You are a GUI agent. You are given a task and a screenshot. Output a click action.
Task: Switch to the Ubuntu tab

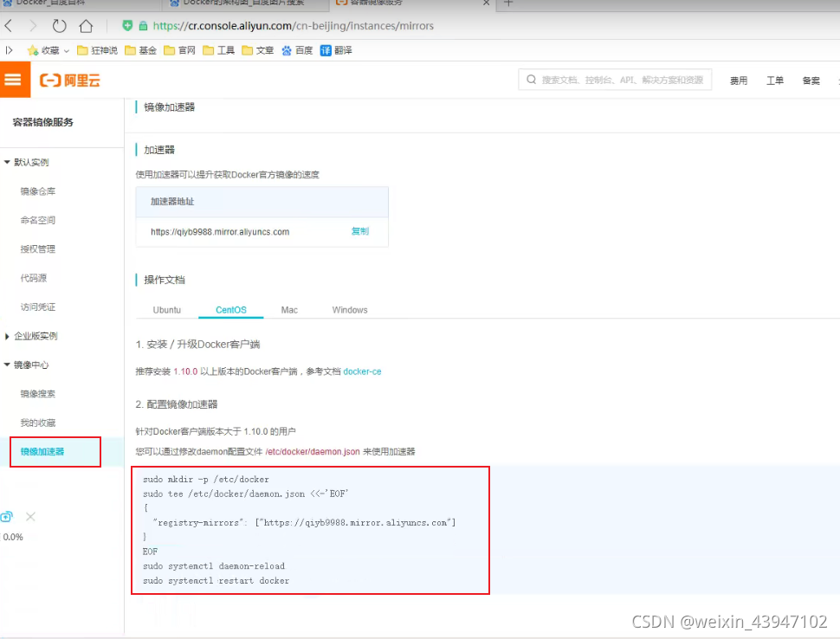166,310
